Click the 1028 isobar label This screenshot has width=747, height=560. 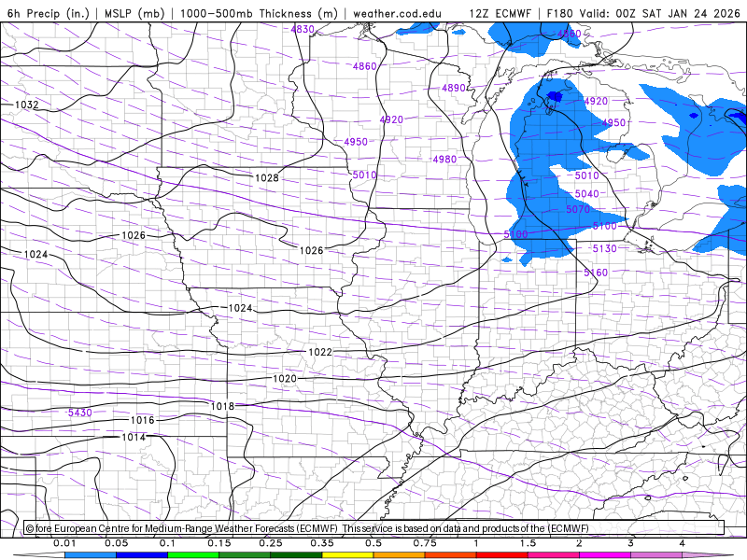pyautogui.click(x=267, y=177)
